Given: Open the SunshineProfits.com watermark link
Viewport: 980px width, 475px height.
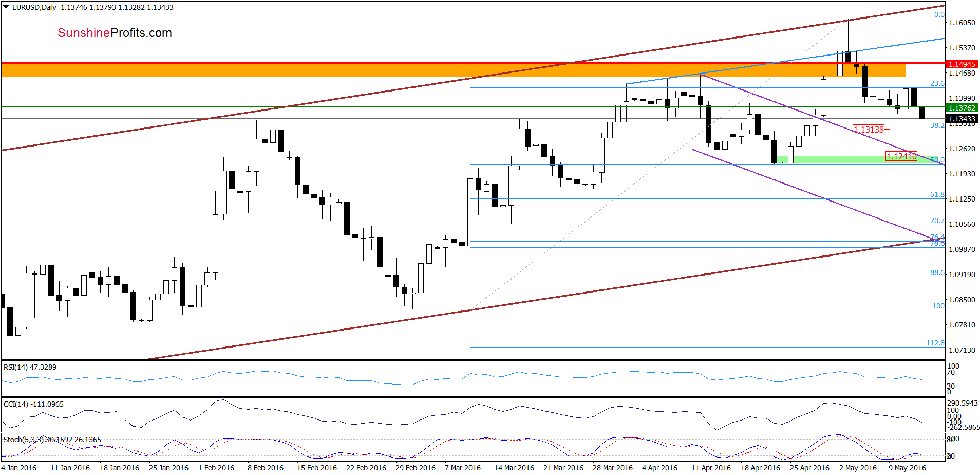Looking at the screenshot, I should tap(115, 33).
